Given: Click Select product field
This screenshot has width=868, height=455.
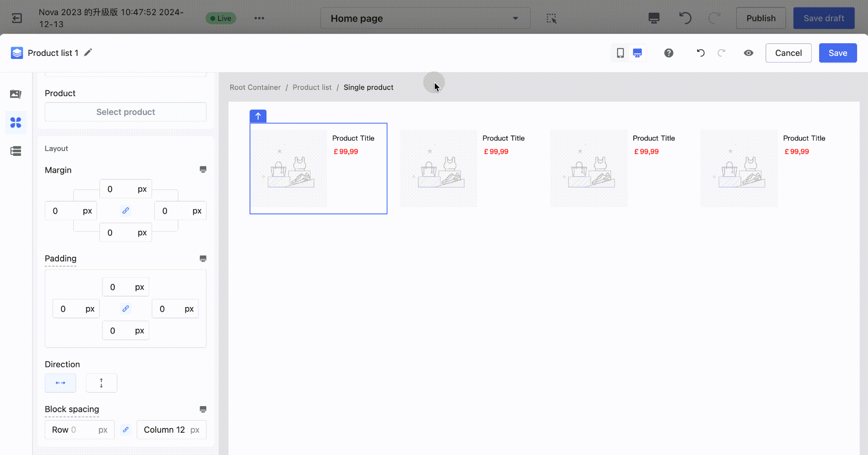Looking at the screenshot, I should (126, 112).
